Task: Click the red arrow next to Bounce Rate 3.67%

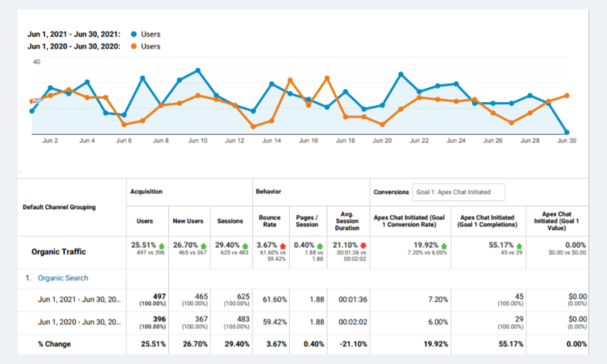Action: (x=283, y=246)
